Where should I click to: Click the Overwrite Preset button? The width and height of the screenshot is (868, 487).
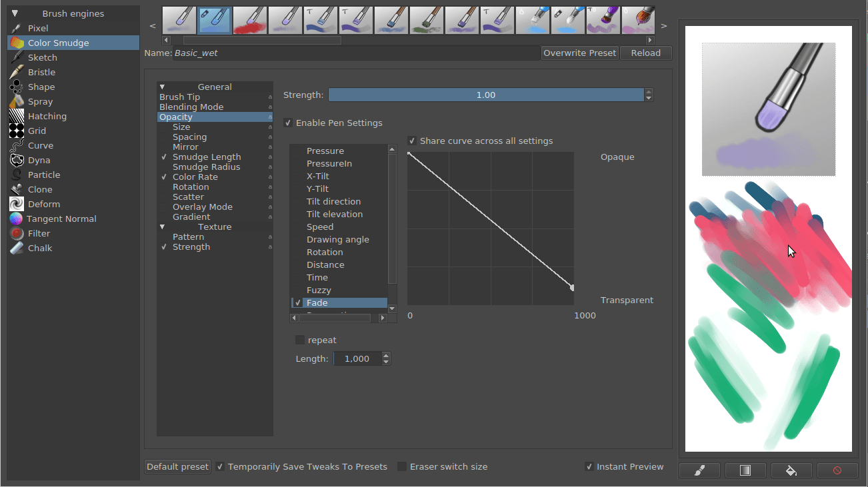pos(579,53)
